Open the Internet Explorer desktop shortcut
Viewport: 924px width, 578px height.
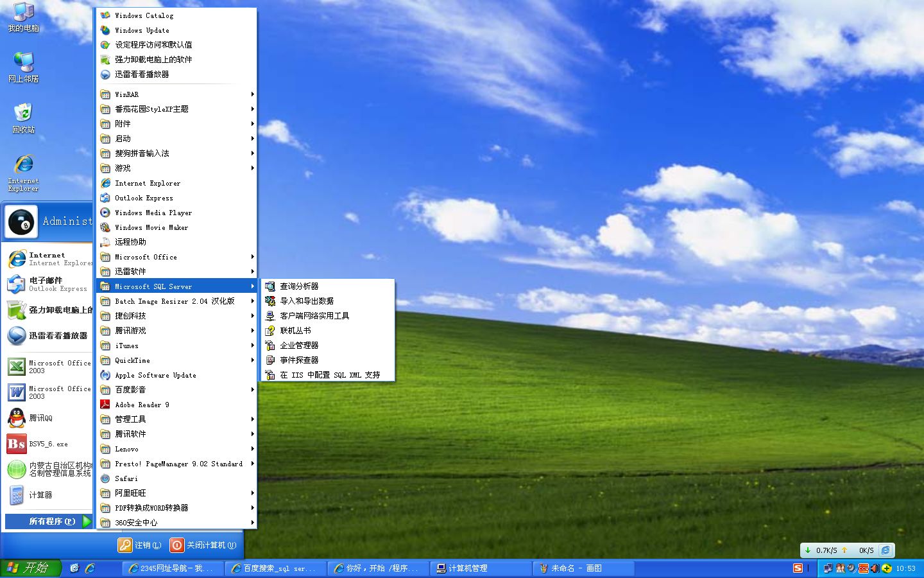pyautogui.click(x=23, y=173)
